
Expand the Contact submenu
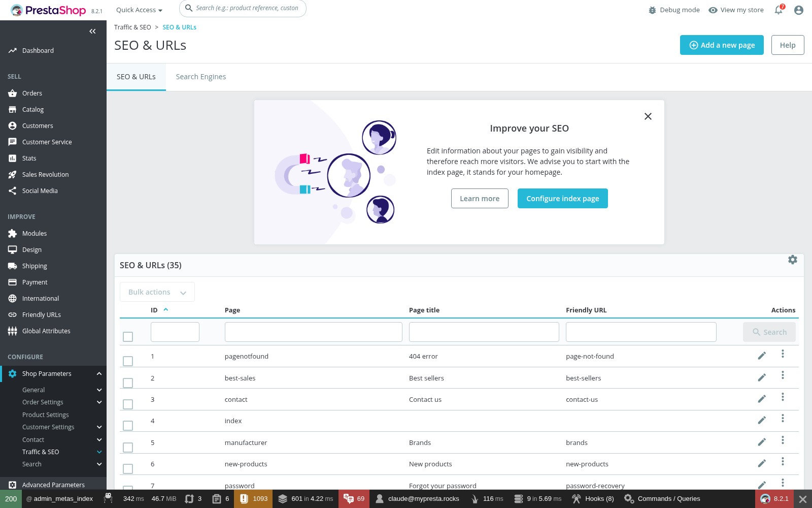tap(99, 440)
